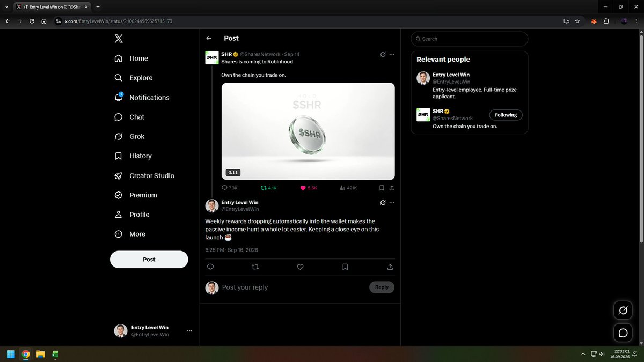Click the SHR avatar on the post
Screen dimensions: 644x362
(x=211, y=57)
